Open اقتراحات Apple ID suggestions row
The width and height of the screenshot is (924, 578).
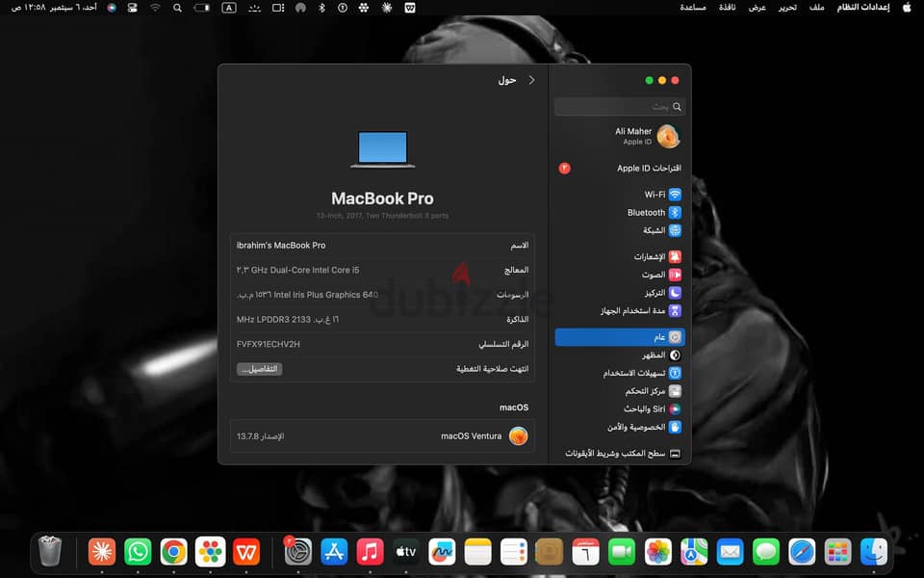coord(620,168)
